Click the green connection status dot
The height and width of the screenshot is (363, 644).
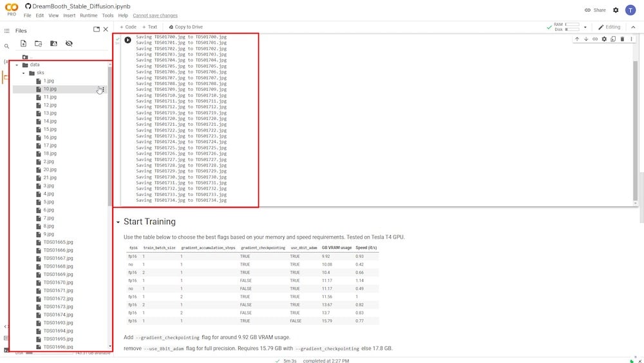tap(632, 360)
